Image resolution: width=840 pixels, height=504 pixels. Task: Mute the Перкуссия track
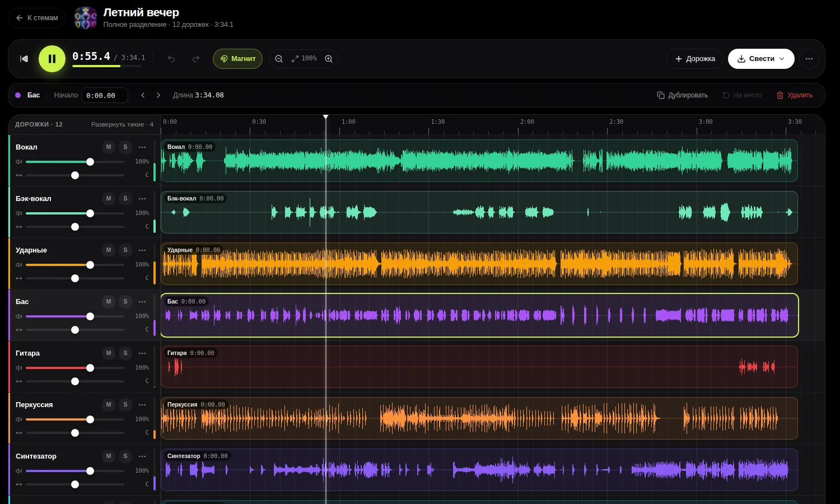(x=109, y=405)
